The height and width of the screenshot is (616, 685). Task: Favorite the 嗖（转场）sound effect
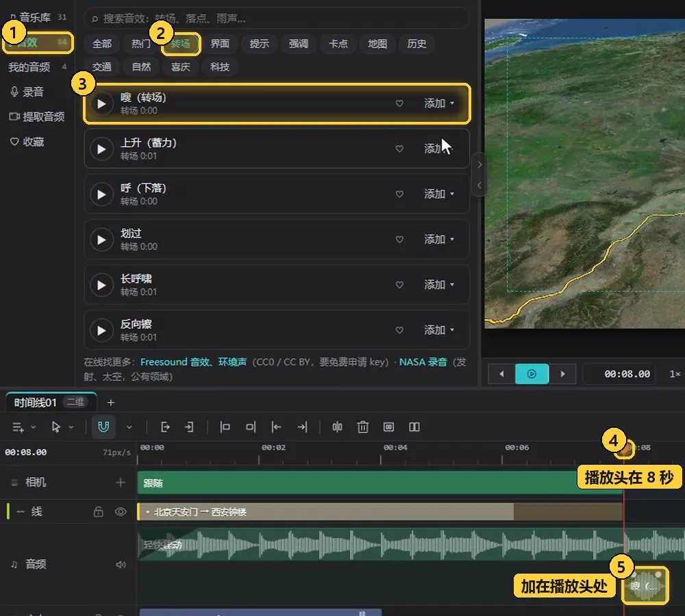click(399, 103)
